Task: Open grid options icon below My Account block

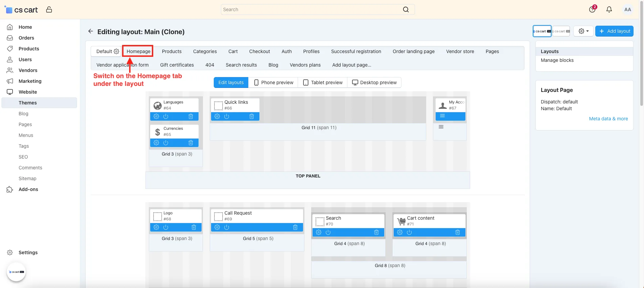Action: pyautogui.click(x=441, y=127)
